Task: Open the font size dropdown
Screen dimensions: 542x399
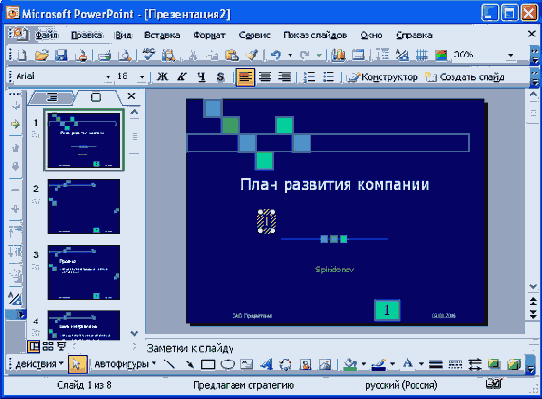Action: click(x=142, y=77)
